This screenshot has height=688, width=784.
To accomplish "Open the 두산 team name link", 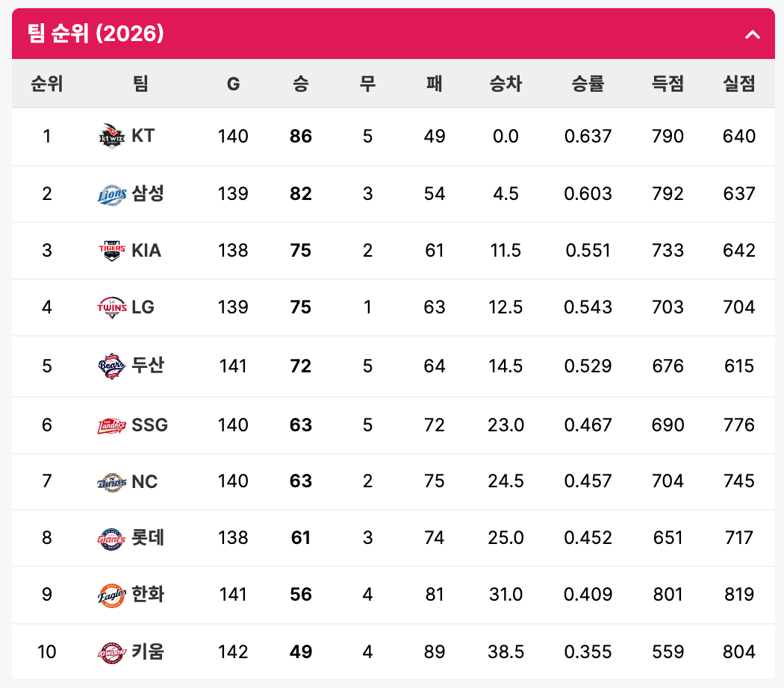I will click(x=148, y=366).
